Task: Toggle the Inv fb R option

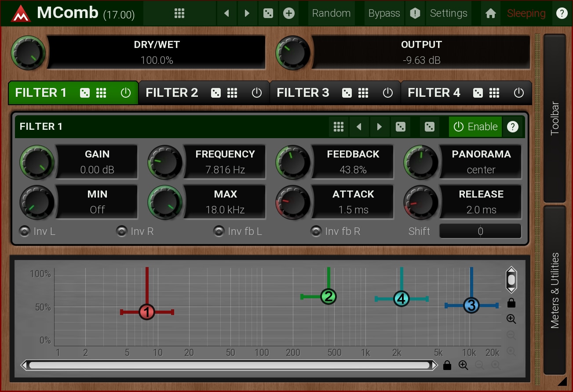Action: point(316,231)
